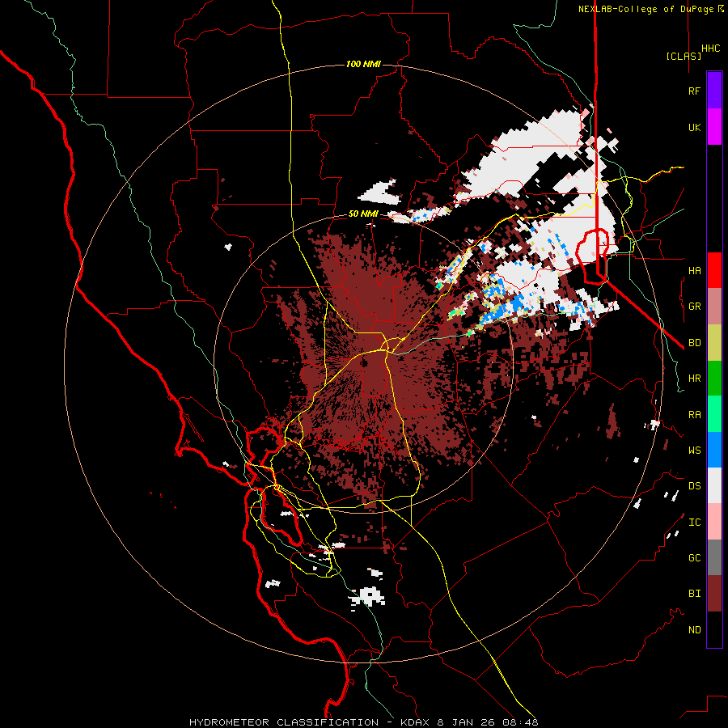The image size is (728, 728).
Task: Click the 8 JAN 26 date stamp
Action: coord(467,722)
